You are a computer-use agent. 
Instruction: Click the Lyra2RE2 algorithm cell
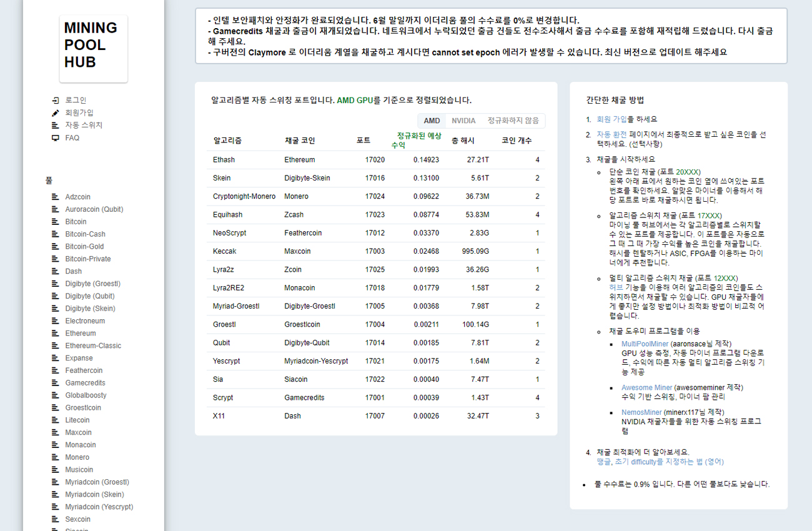point(229,288)
